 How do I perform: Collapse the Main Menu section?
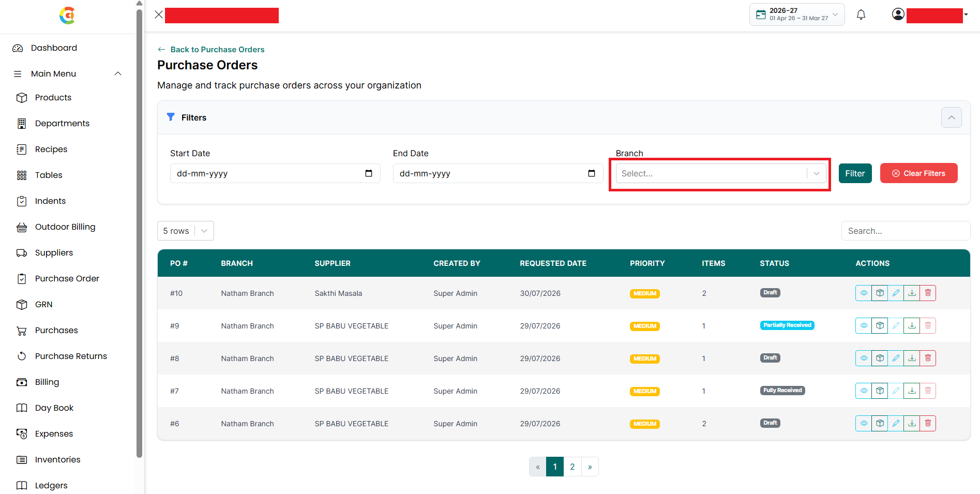point(118,73)
